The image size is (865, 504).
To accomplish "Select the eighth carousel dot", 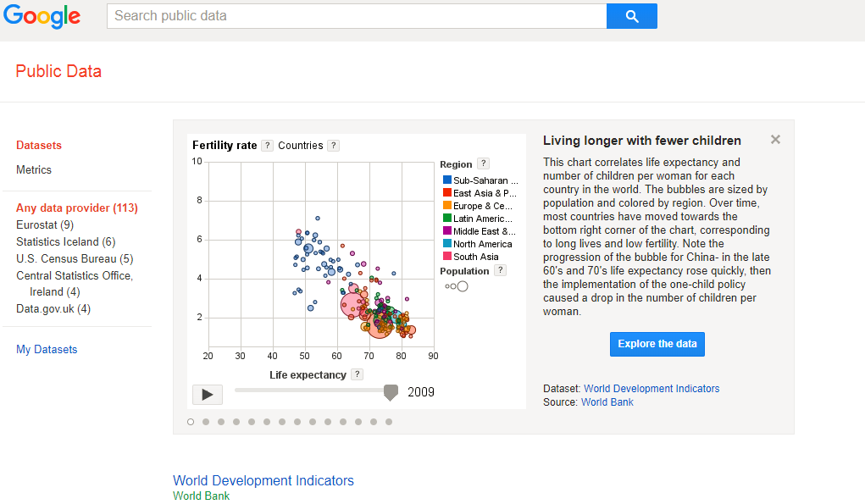I will 297,422.
